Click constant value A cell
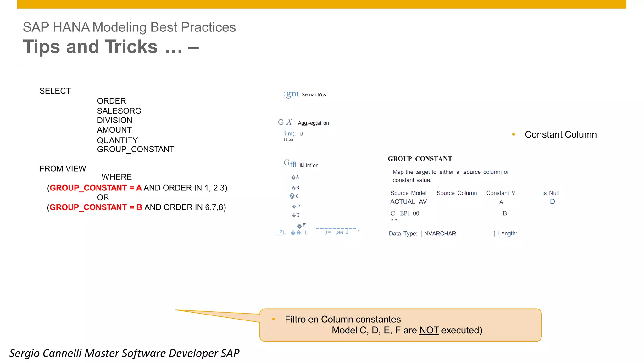Screen dimensions: 644x363 click(501, 202)
